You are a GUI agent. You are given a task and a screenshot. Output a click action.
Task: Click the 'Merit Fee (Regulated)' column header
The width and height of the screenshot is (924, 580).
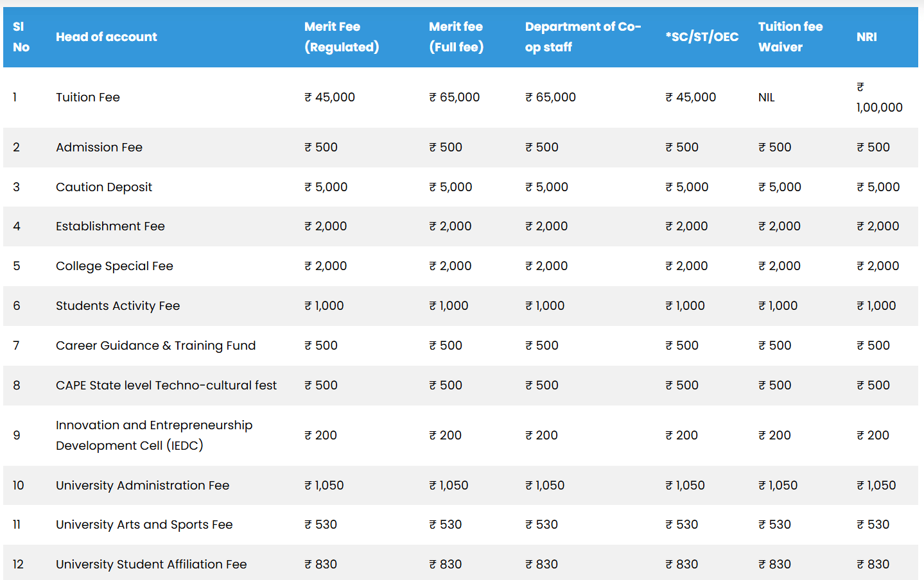(341, 37)
